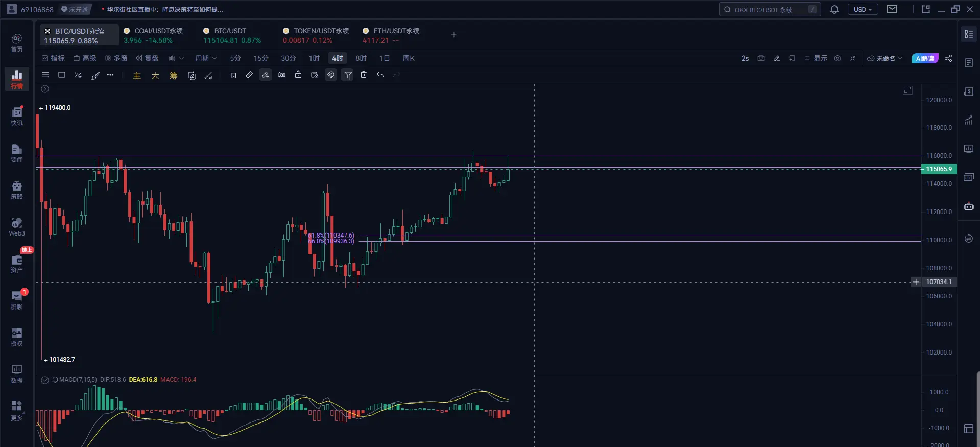980x447 pixels.
Task: Collapse the MACD indicator panel
Action: tap(45, 380)
